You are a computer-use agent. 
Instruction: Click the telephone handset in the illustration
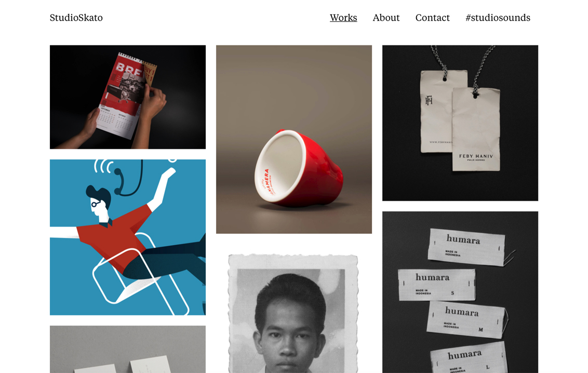coord(119,181)
